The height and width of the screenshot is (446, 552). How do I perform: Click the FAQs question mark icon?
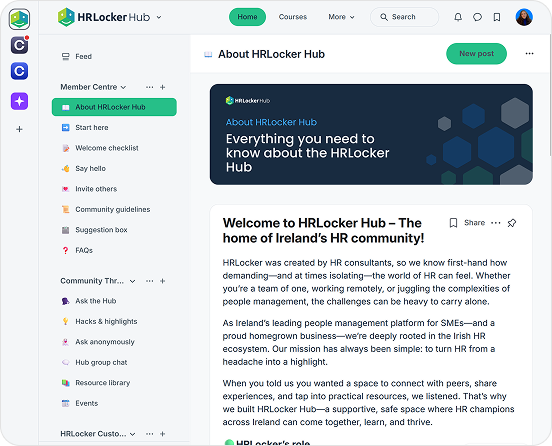(x=65, y=250)
